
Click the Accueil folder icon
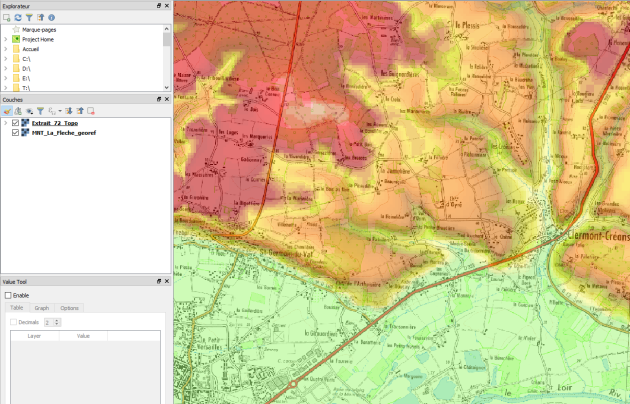point(16,49)
